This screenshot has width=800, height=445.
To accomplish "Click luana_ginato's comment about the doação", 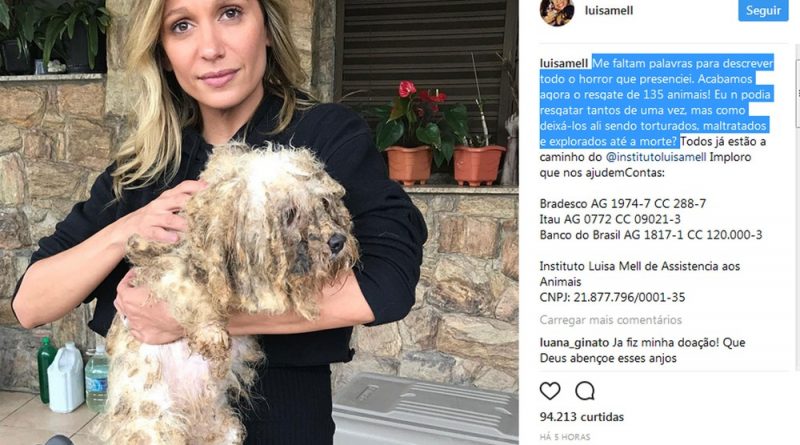I will click(642, 350).
